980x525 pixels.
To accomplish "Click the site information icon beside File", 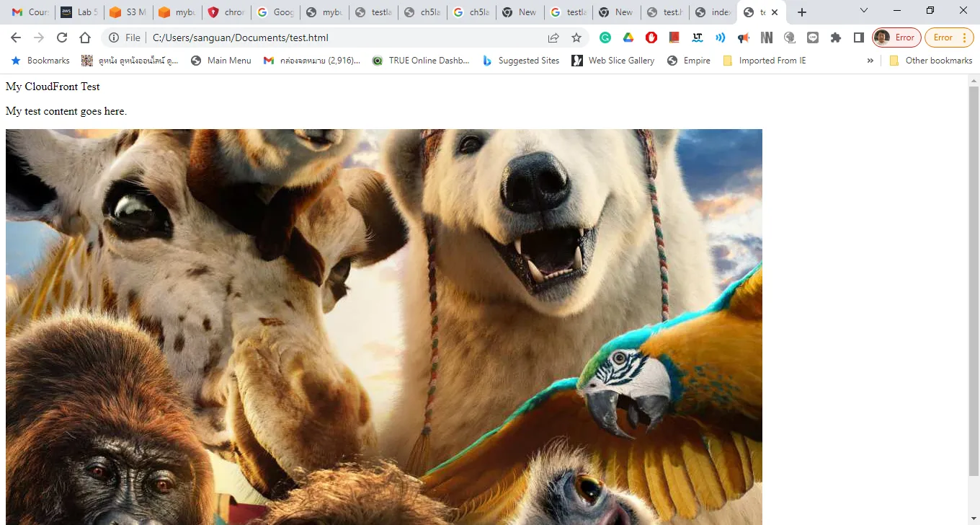I will (114, 37).
